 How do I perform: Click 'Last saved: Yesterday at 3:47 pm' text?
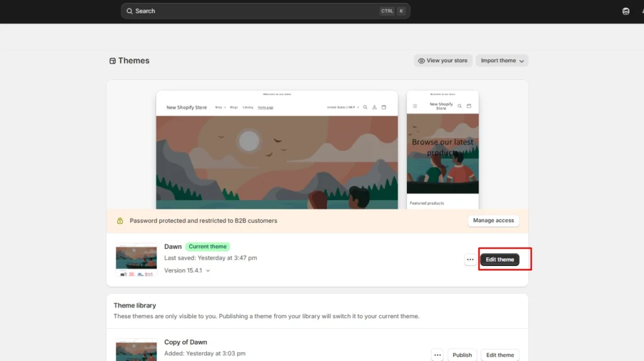(x=211, y=258)
